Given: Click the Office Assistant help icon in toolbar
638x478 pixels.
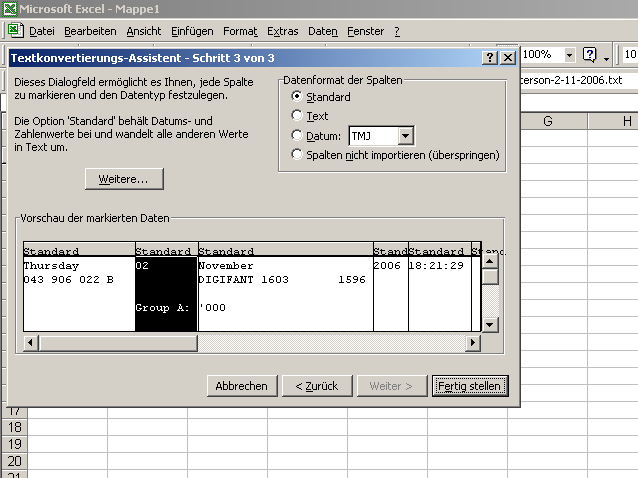Looking at the screenshot, I should click(x=589, y=54).
